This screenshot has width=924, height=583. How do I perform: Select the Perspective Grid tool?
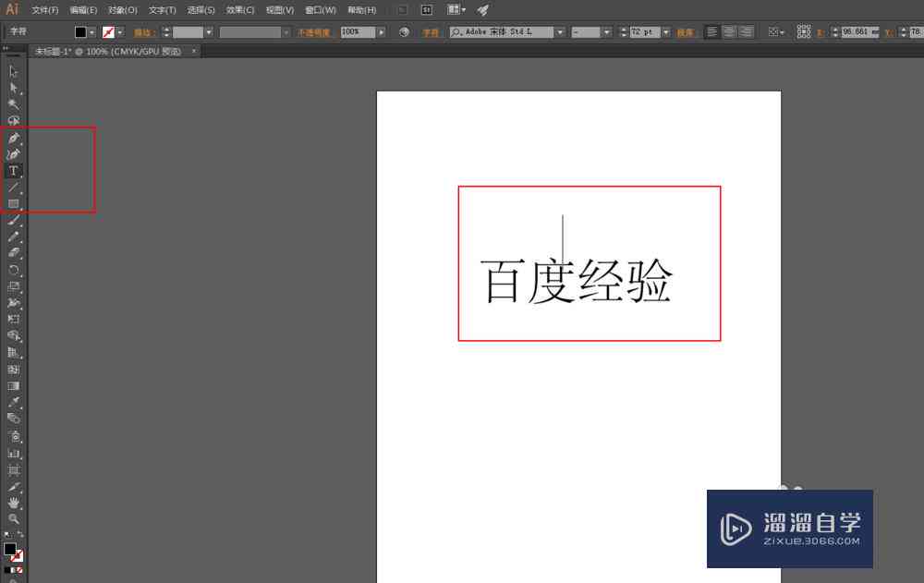click(x=13, y=353)
